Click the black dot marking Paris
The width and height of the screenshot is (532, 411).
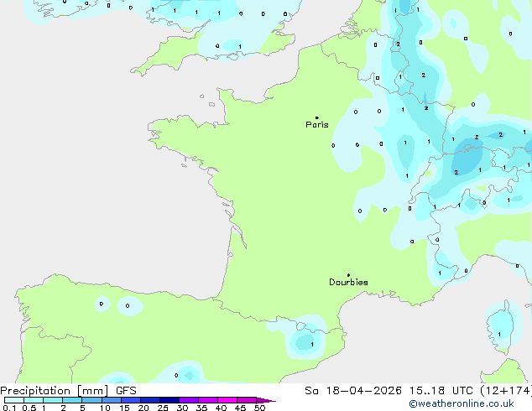(317, 117)
